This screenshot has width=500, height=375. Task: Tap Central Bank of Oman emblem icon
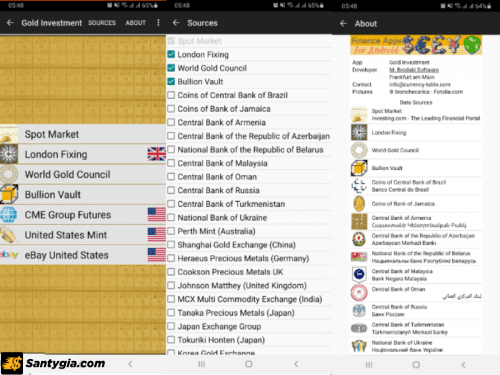(359, 292)
